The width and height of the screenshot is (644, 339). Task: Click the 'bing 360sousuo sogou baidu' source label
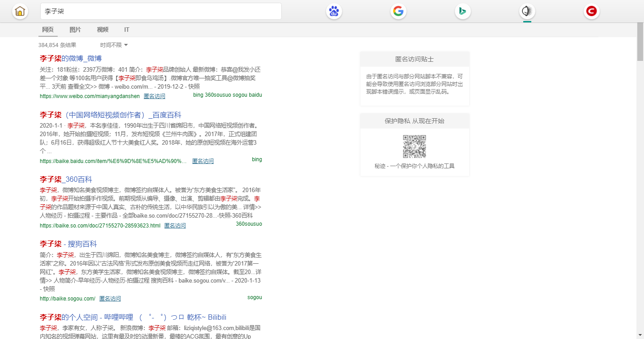228,95
